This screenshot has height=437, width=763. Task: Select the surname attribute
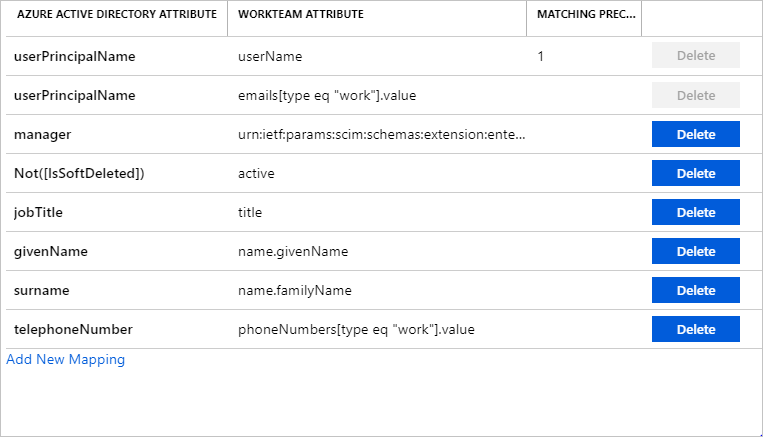tap(41, 290)
